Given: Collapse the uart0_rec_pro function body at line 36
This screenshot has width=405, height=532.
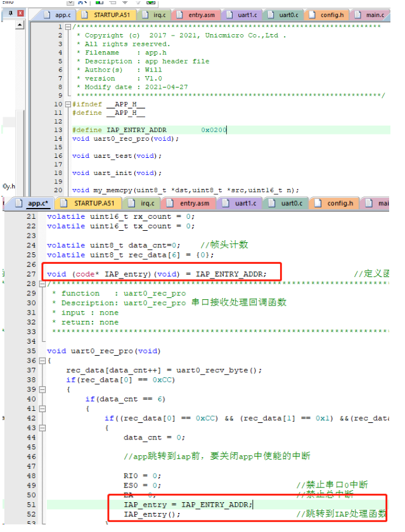Looking at the screenshot, I should [42, 361].
